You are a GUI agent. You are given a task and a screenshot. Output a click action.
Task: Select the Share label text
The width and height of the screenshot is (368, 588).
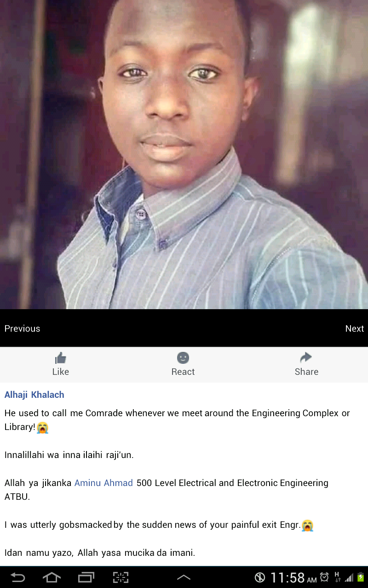[306, 372]
